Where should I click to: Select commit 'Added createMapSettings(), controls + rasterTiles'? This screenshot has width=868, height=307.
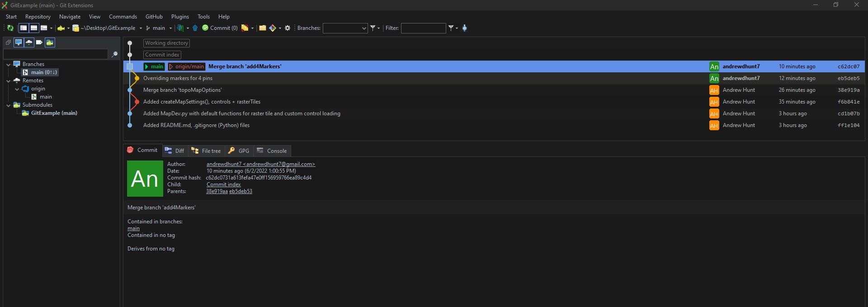tap(494, 102)
